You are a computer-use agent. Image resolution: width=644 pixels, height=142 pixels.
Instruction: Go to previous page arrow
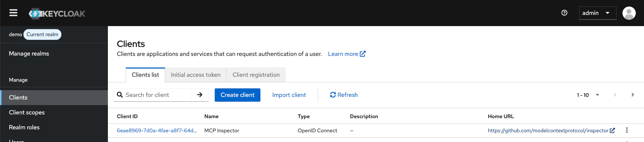pyautogui.click(x=615, y=95)
